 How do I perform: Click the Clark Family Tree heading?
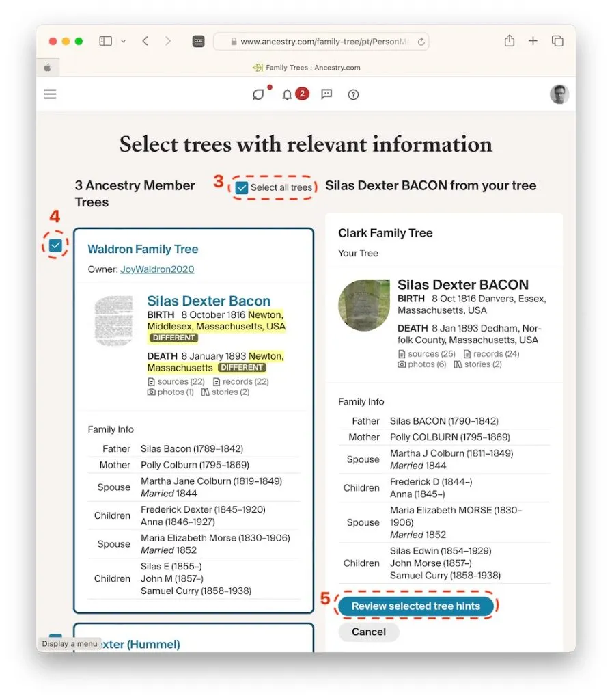click(385, 233)
